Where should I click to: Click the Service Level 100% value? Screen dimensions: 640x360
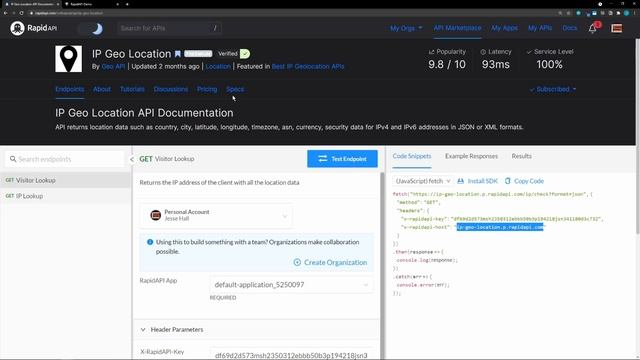point(549,64)
